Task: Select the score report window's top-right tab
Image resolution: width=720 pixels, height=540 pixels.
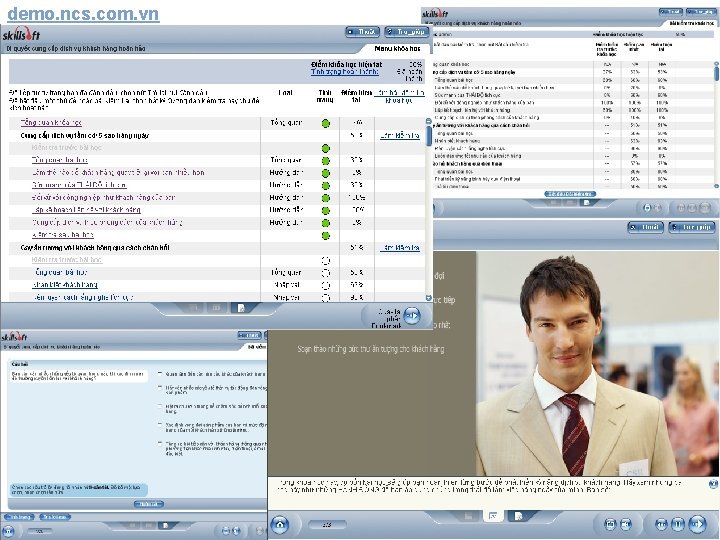Action: (x=692, y=22)
